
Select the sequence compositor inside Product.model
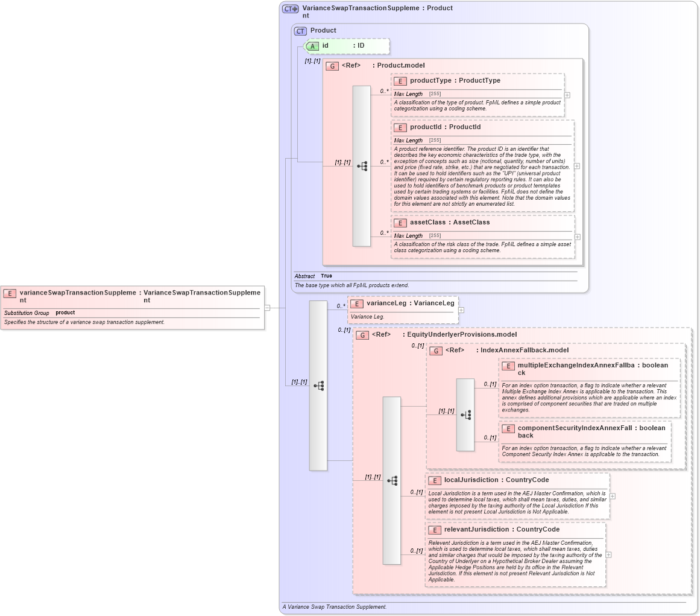(362, 166)
